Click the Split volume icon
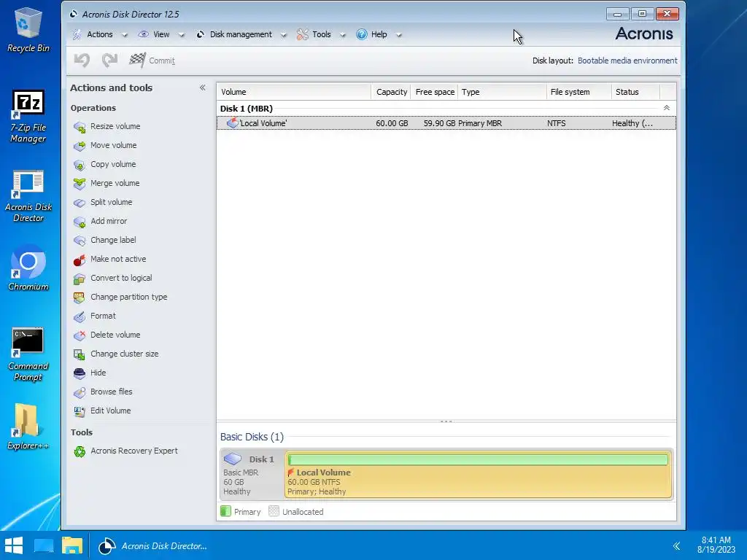 click(x=79, y=203)
